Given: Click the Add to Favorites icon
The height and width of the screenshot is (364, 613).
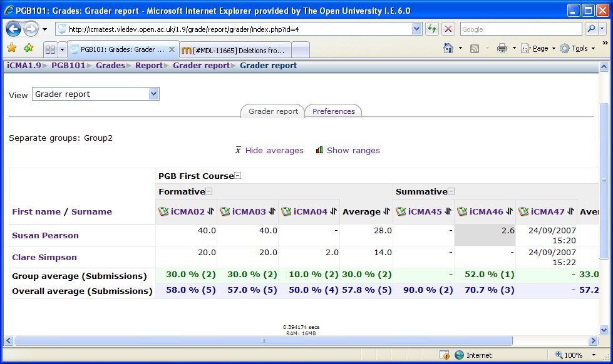Looking at the screenshot, I should pos(29,48).
